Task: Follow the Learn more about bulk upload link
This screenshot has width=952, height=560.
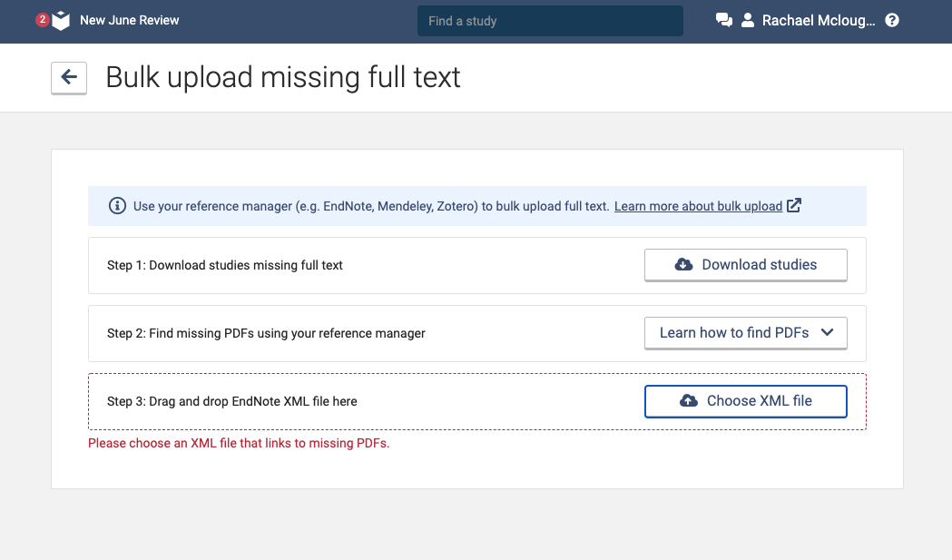Action: coord(698,206)
